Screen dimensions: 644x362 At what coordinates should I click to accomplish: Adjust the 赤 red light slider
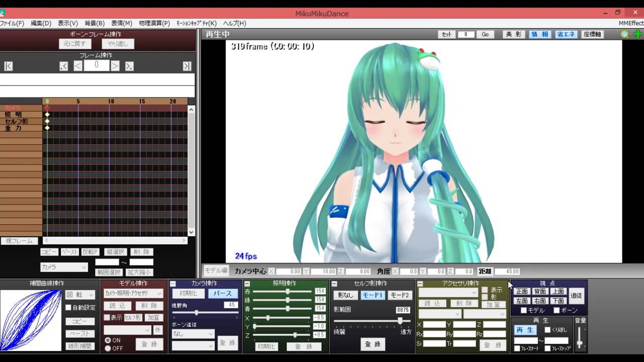[x=282, y=291]
